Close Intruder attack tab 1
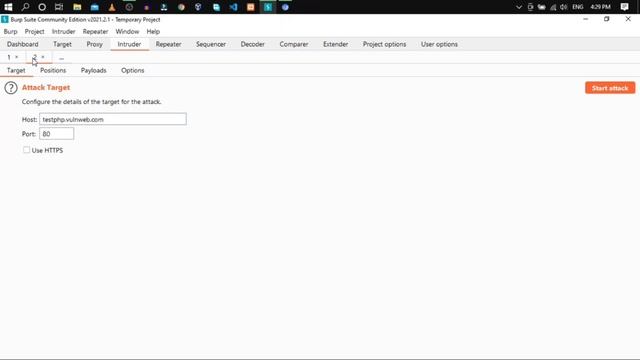 (17, 57)
